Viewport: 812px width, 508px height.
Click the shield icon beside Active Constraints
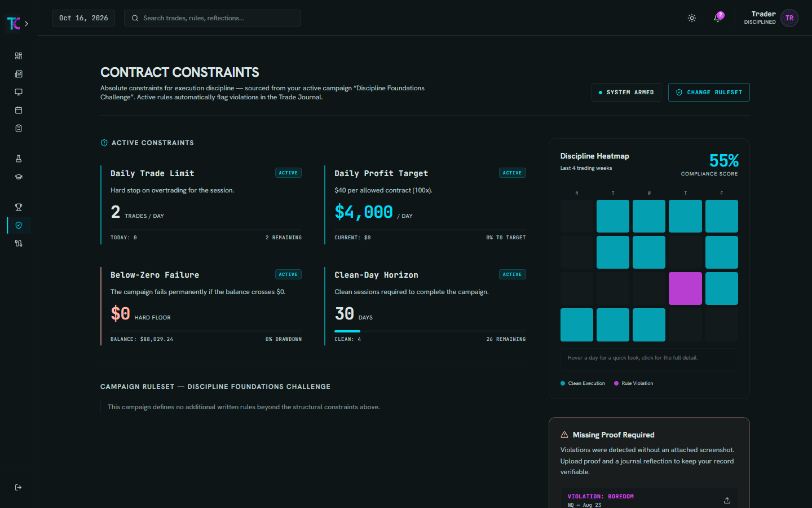104,143
